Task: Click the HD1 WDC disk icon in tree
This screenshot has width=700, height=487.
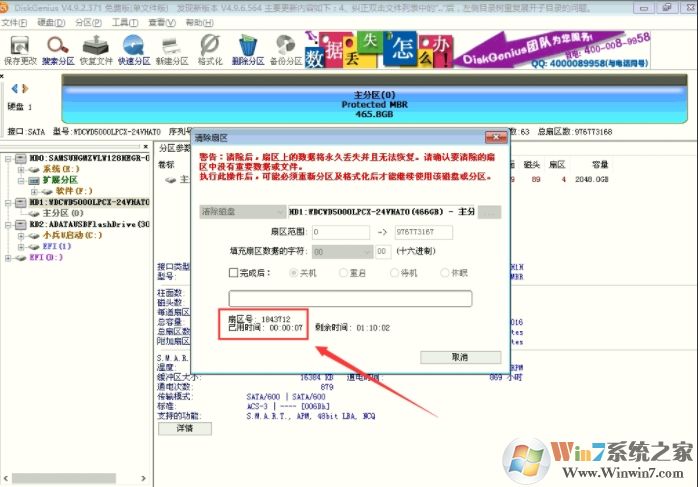Action: pyautogui.click(x=21, y=203)
